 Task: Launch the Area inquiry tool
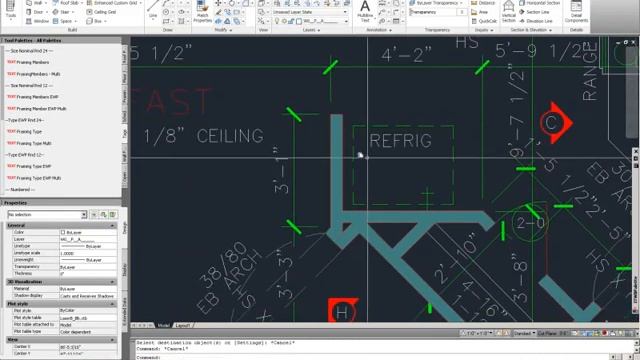coord(479,12)
